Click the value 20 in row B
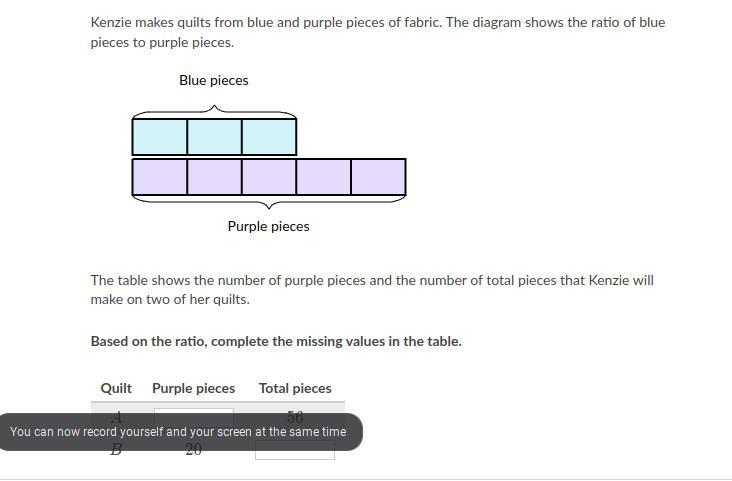732x481 pixels. click(194, 451)
